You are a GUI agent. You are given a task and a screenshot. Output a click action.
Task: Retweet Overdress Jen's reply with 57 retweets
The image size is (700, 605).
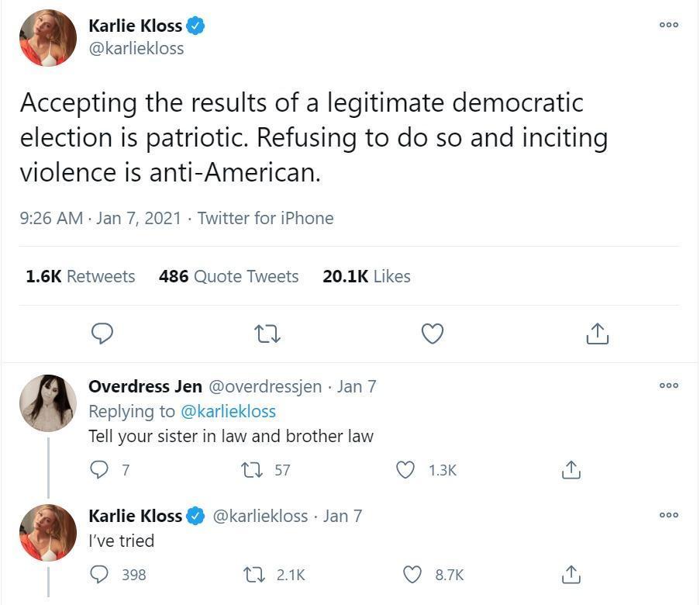[x=252, y=470]
